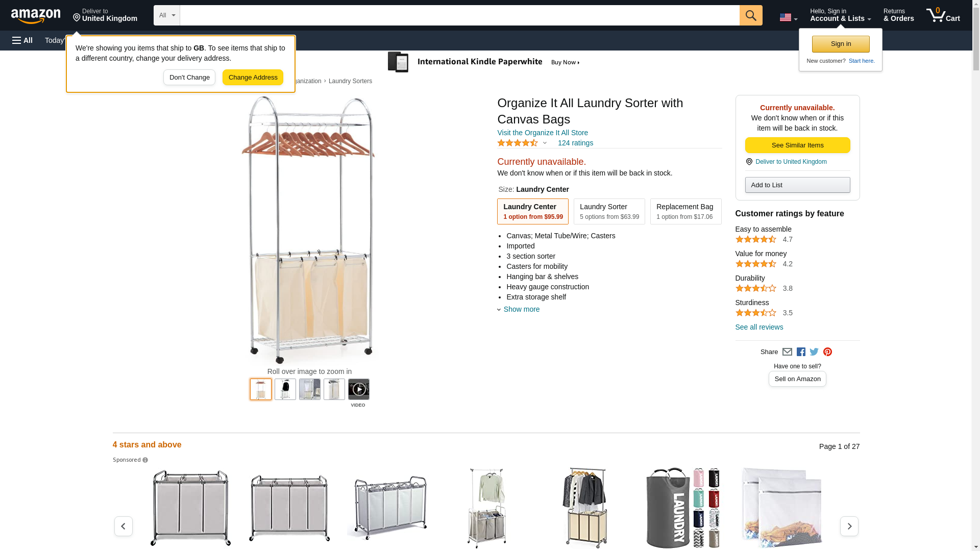Click the Amazon logo
Image resolution: width=980 pixels, height=551 pixels.
[36, 16]
